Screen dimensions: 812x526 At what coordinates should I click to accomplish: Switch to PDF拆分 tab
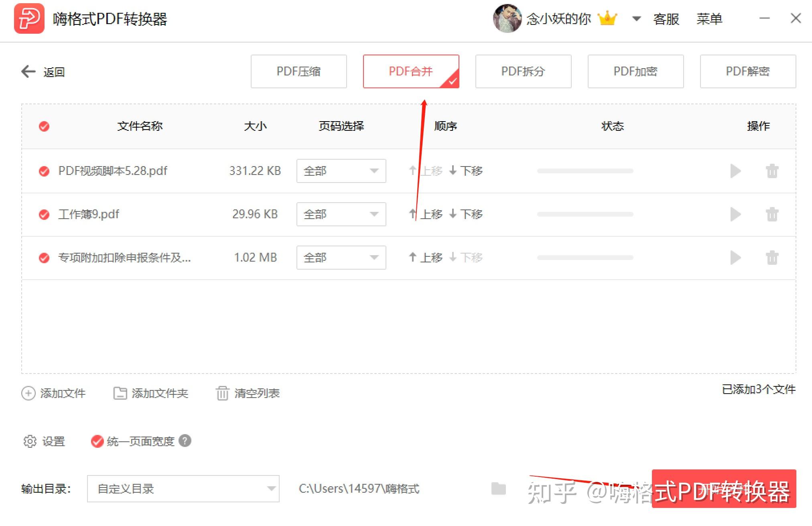[x=524, y=71]
